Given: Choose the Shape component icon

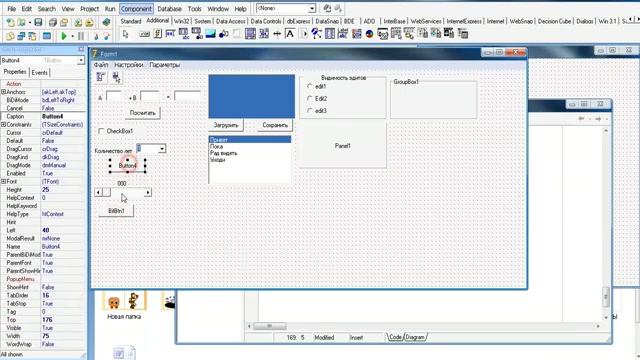Looking at the screenshot, I should coord(223,34).
